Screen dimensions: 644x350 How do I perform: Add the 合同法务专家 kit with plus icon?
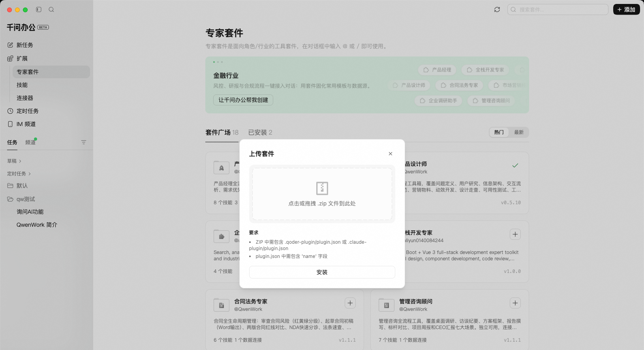click(350, 303)
